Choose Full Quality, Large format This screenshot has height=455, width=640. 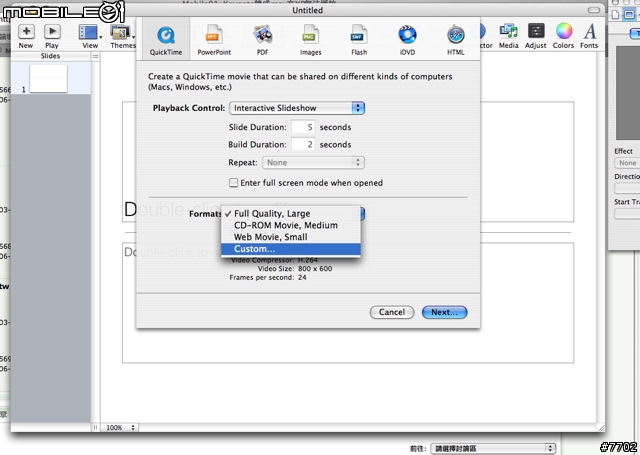291,214
